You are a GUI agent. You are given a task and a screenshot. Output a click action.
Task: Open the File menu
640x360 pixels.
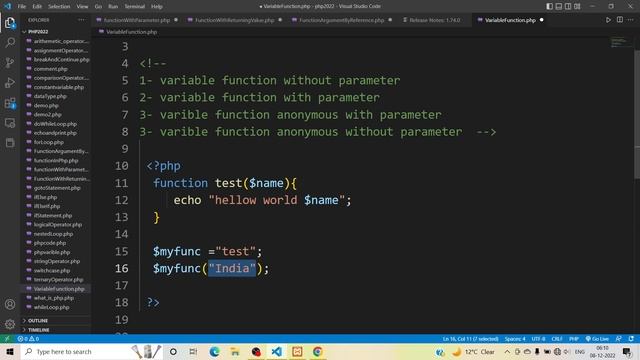click(22, 7)
